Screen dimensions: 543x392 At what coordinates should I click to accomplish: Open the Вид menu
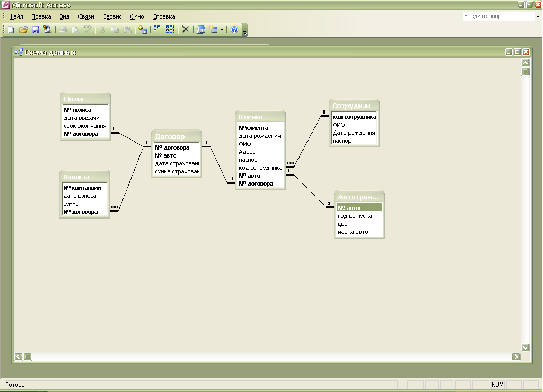(x=64, y=16)
